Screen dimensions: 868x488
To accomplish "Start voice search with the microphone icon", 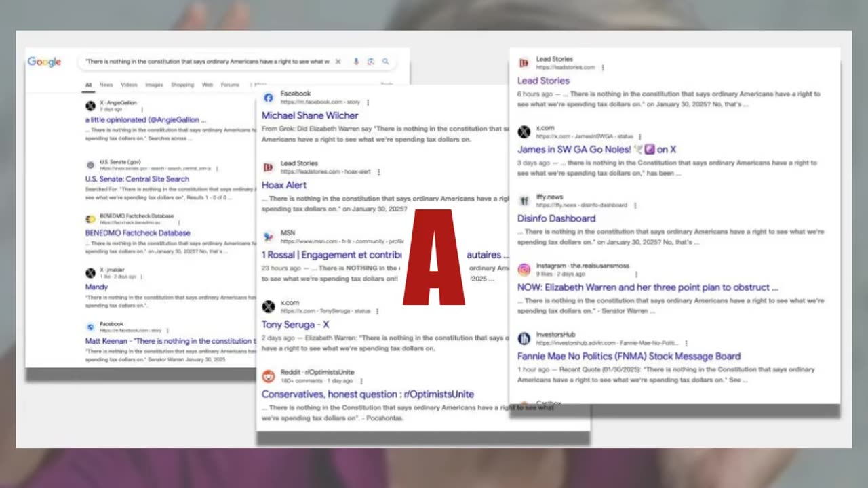I will (x=357, y=62).
